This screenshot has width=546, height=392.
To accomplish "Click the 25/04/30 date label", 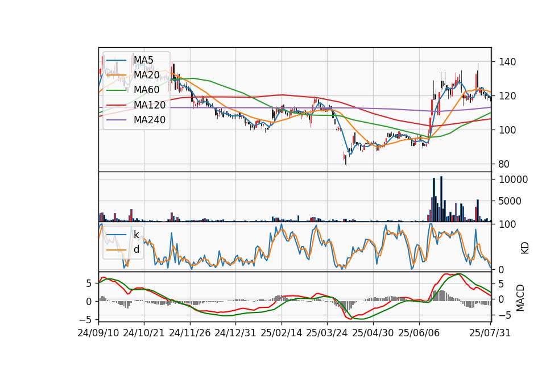I will point(373,333).
